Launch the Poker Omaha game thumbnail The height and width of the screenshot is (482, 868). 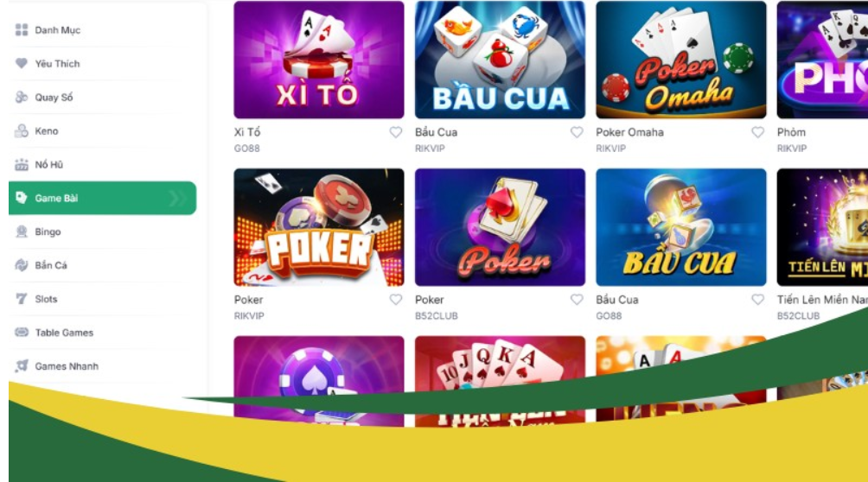coord(681,60)
